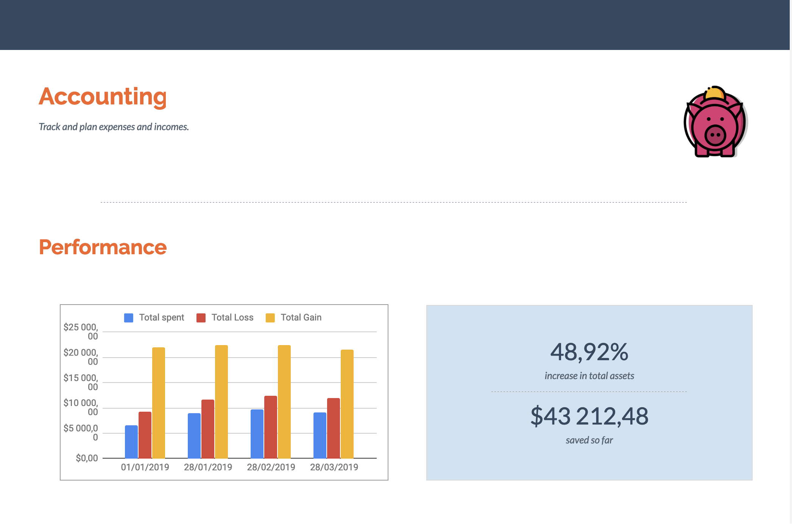The image size is (792, 532).
Task: Click the 28/02/2019 axis date label
Action: [x=271, y=467]
